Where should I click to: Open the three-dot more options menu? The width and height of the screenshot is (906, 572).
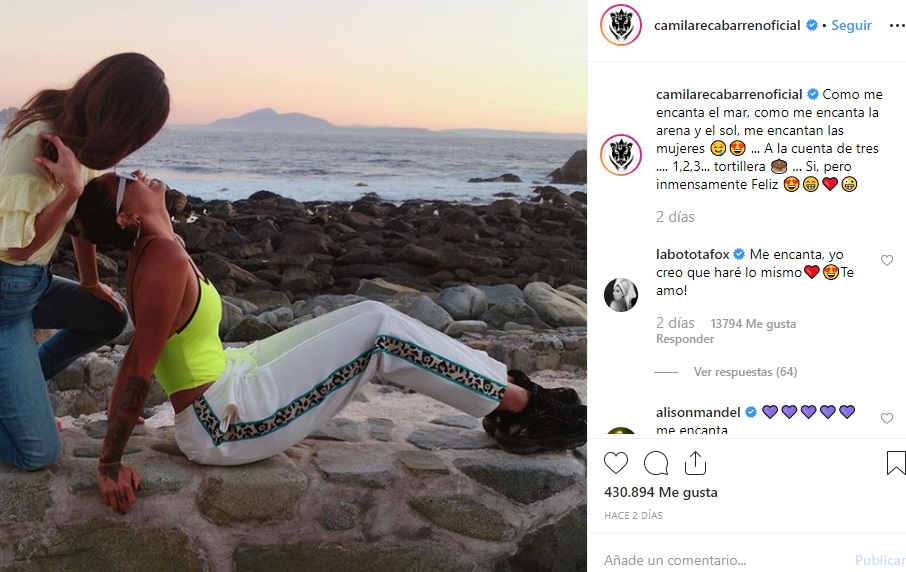coord(897,25)
